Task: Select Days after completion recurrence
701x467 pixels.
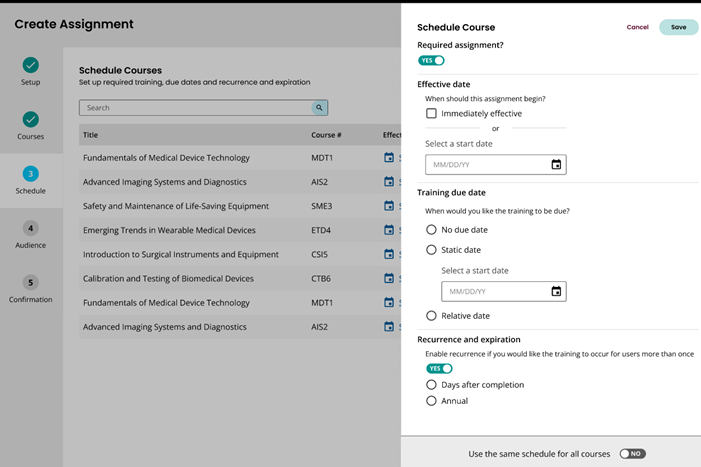Action: [x=431, y=385]
